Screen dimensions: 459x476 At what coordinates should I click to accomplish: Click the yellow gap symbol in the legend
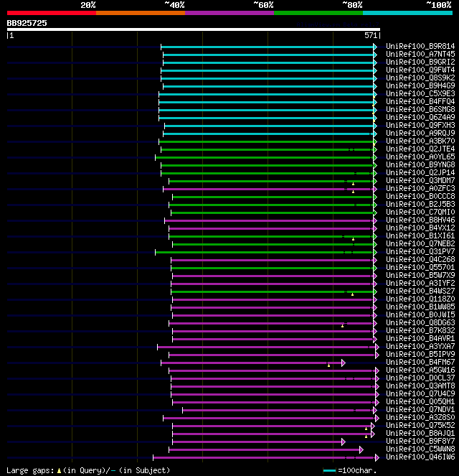[x=59, y=470]
